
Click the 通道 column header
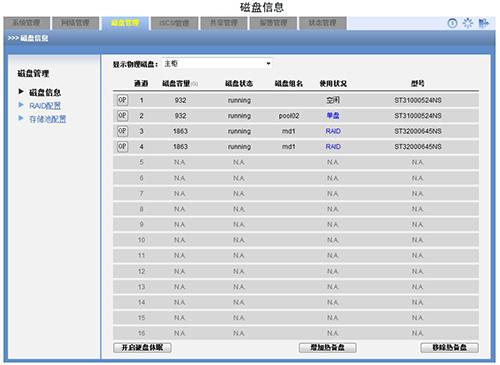click(x=141, y=83)
